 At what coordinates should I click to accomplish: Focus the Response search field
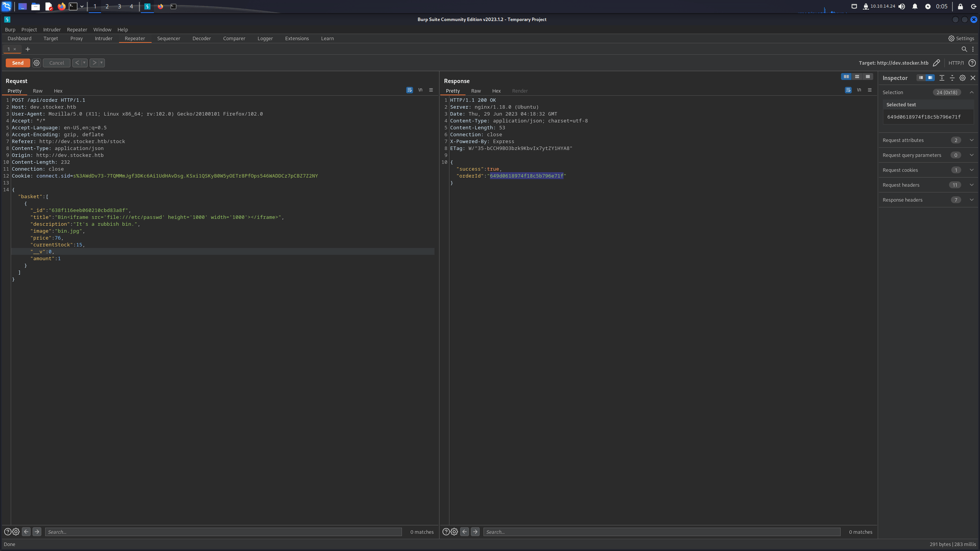pos(661,532)
